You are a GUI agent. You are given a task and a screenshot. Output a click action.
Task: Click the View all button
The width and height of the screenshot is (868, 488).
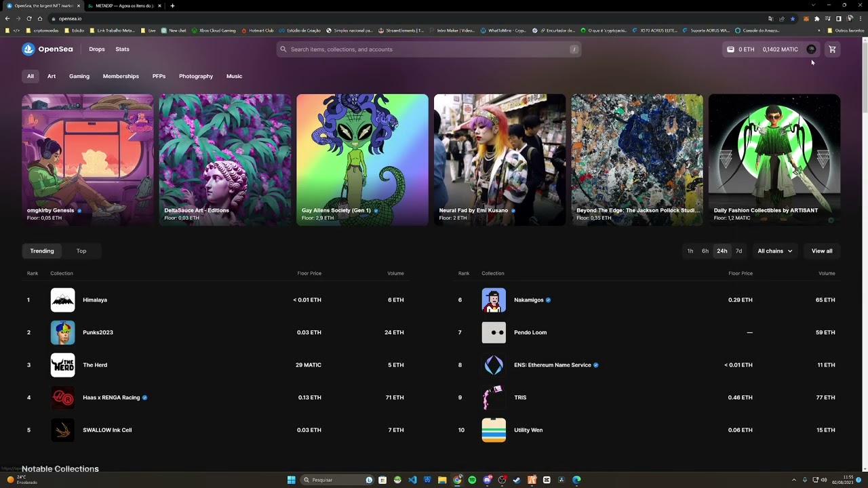(822, 251)
